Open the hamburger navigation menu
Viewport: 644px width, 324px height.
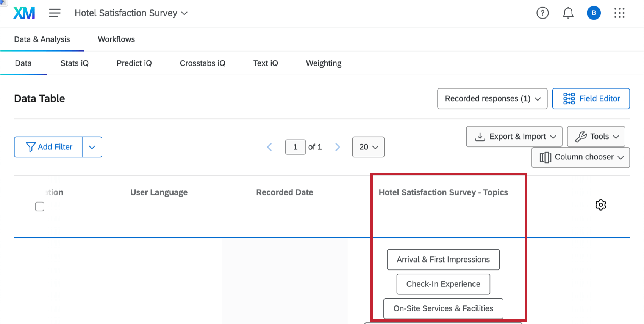point(55,13)
